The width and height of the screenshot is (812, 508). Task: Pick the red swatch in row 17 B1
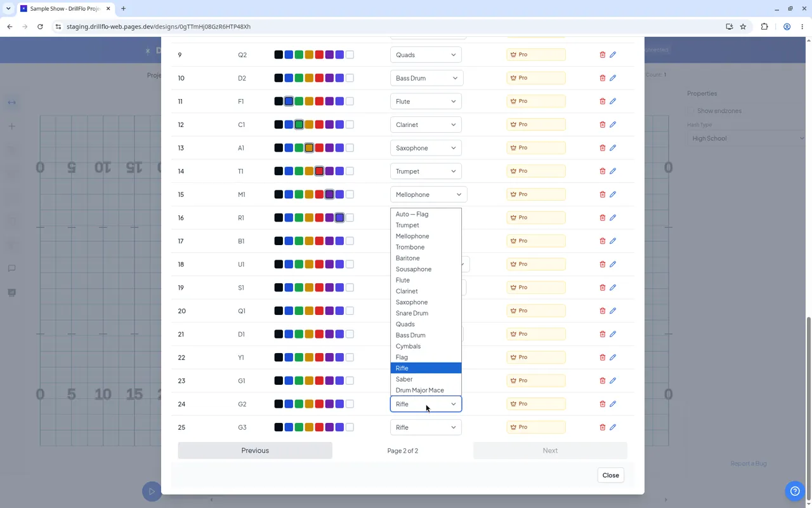click(x=319, y=241)
